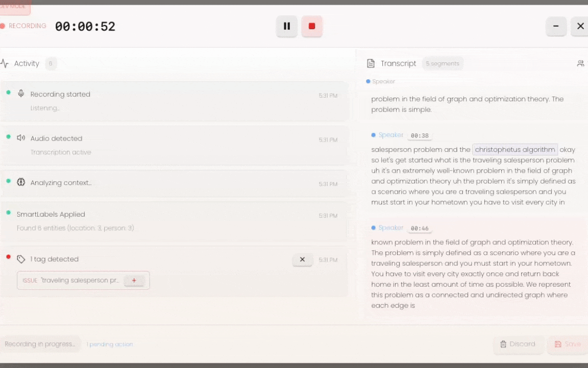Add the traveling salesperson issue tag
The image size is (588, 368).
pos(134,280)
